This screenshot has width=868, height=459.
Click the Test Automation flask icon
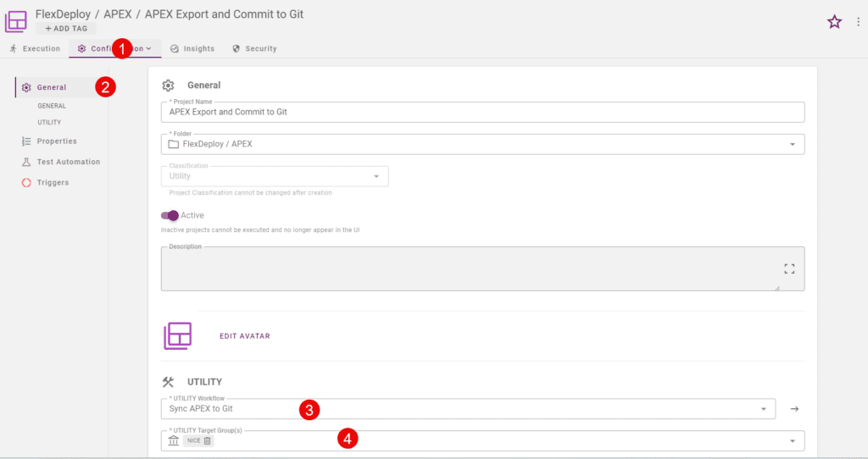26,162
